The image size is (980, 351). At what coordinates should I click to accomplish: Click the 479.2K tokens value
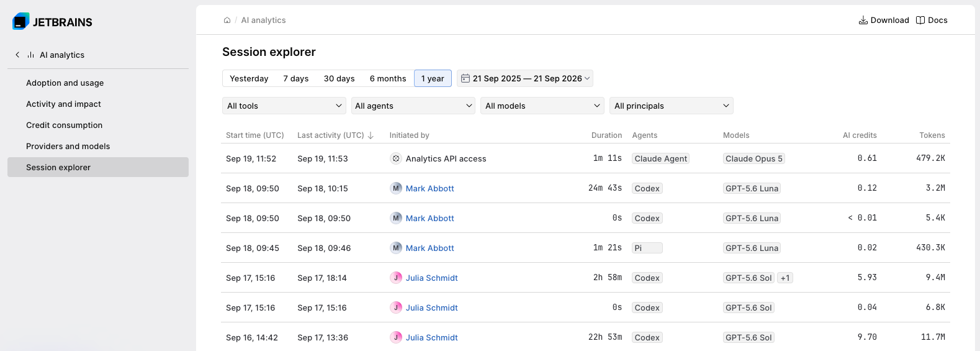[x=930, y=158]
